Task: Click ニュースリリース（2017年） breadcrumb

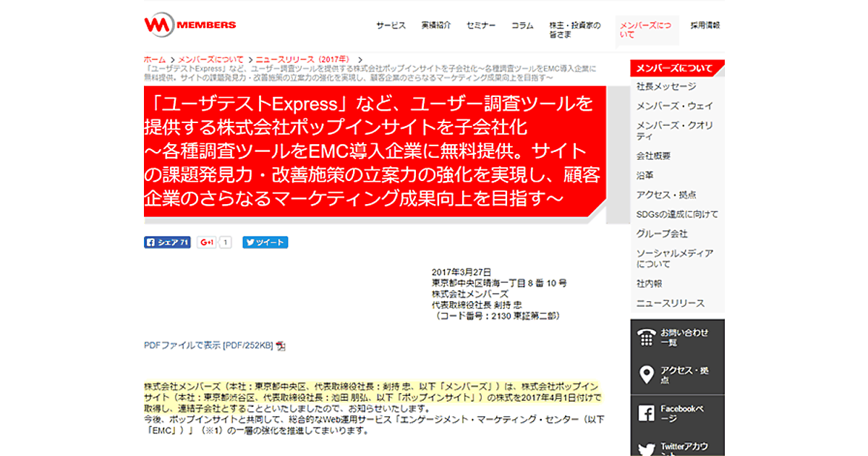Action: (x=302, y=59)
